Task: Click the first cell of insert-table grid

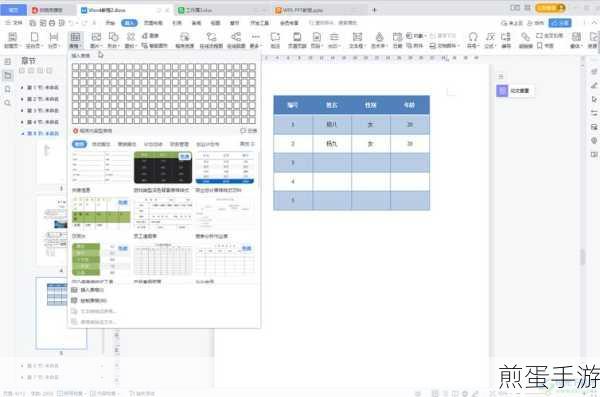Action: click(x=75, y=67)
